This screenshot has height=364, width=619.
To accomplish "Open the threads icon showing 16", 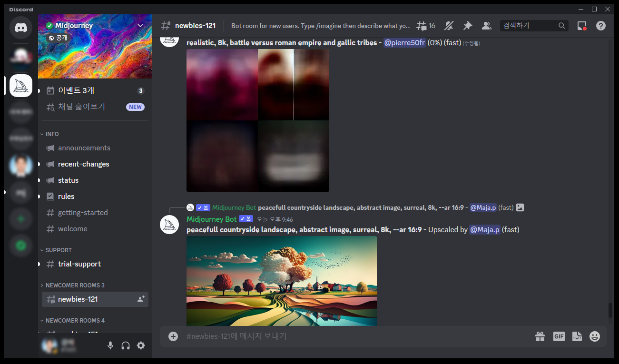I will (426, 26).
